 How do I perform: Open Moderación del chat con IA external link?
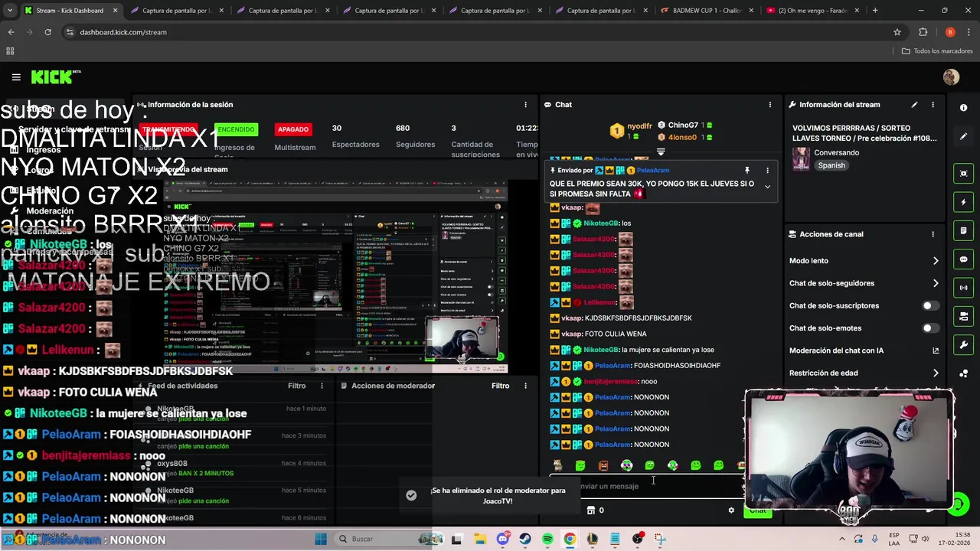936,350
